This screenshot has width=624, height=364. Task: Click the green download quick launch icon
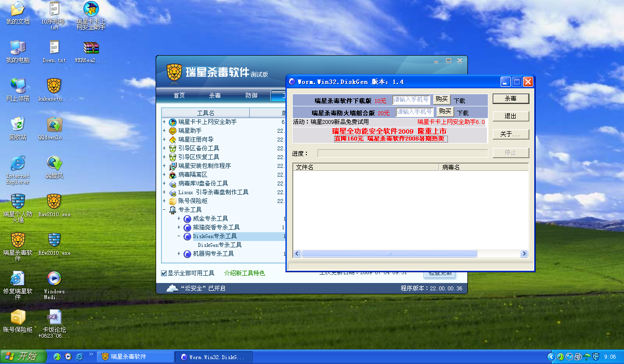click(x=57, y=357)
